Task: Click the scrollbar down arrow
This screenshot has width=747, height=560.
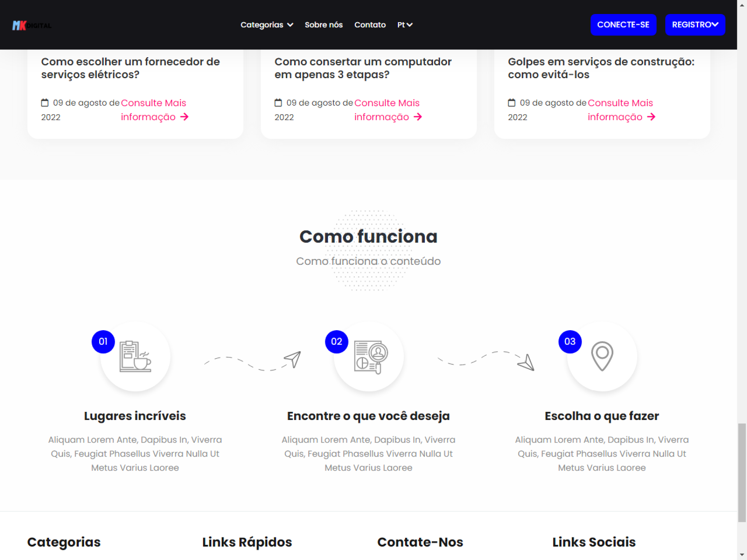Action: pos(742,555)
